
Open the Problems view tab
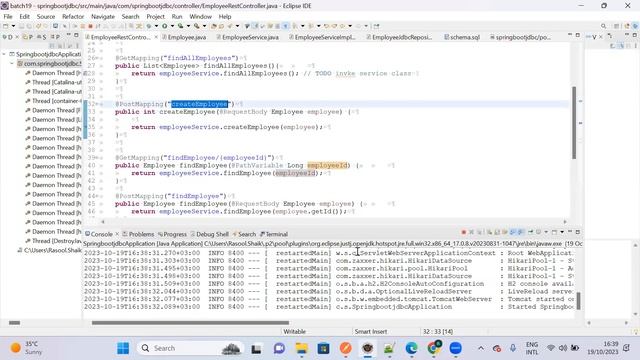point(138,234)
